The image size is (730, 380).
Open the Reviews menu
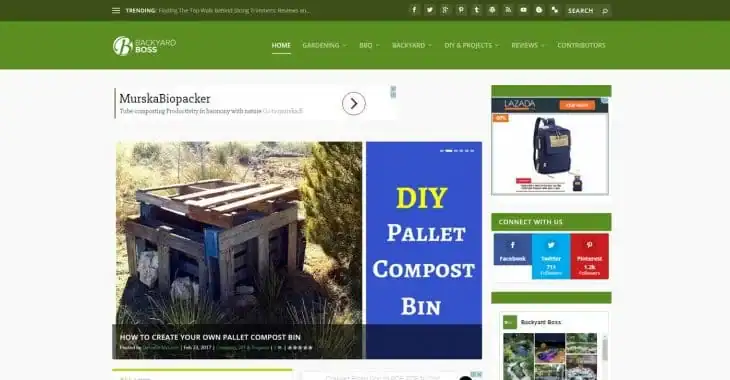click(524, 45)
